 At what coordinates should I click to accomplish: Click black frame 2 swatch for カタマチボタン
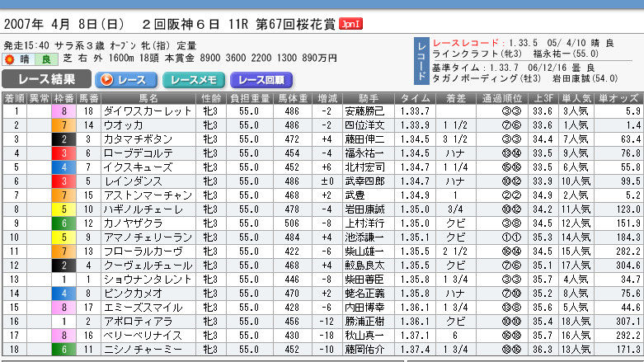point(63,139)
